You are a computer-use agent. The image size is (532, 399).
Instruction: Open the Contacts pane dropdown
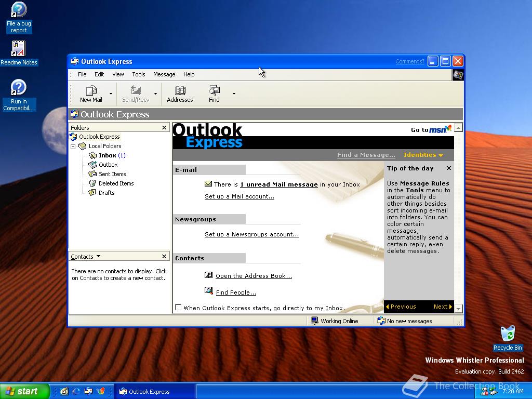(98, 256)
